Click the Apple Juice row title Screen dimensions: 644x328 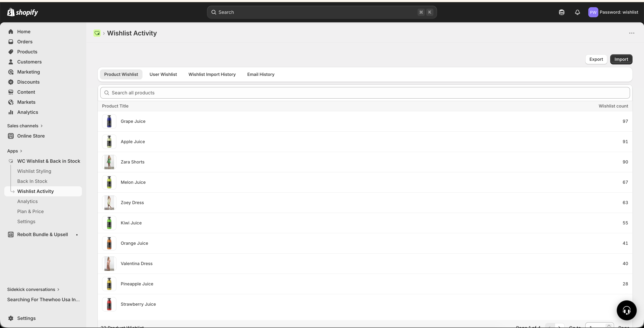pos(133,142)
